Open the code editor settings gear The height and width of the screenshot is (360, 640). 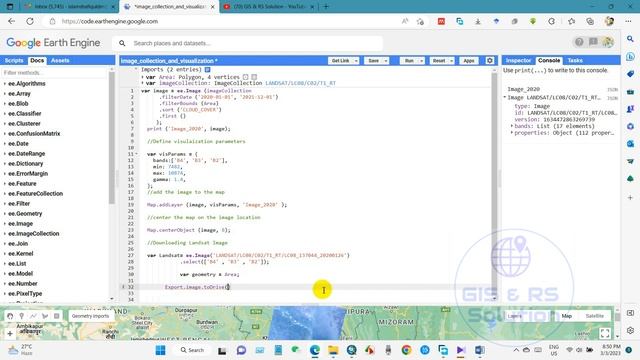pyautogui.click(x=489, y=60)
